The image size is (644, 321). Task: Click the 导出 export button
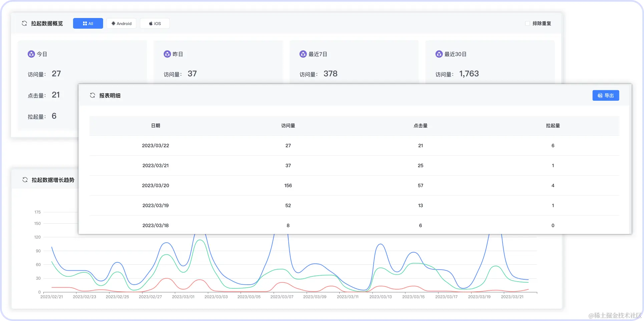pos(606,95)
